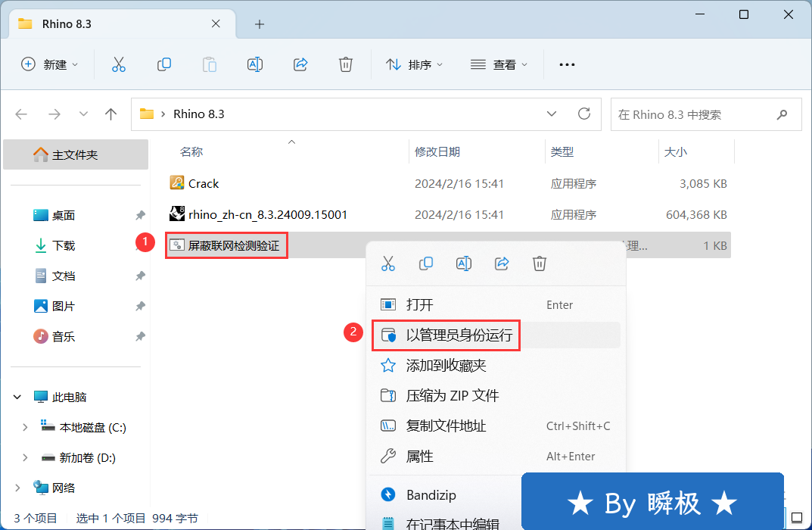This screenshot has height=530, width=812.
Task: Navigate up one folder level
Action: point(111,114)
